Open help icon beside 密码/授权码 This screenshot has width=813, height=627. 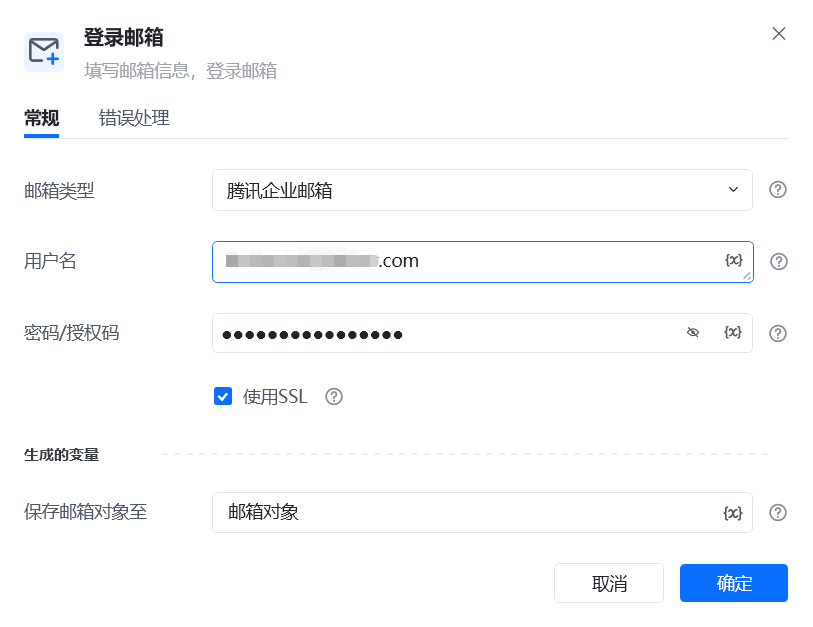tap(778, 333)
